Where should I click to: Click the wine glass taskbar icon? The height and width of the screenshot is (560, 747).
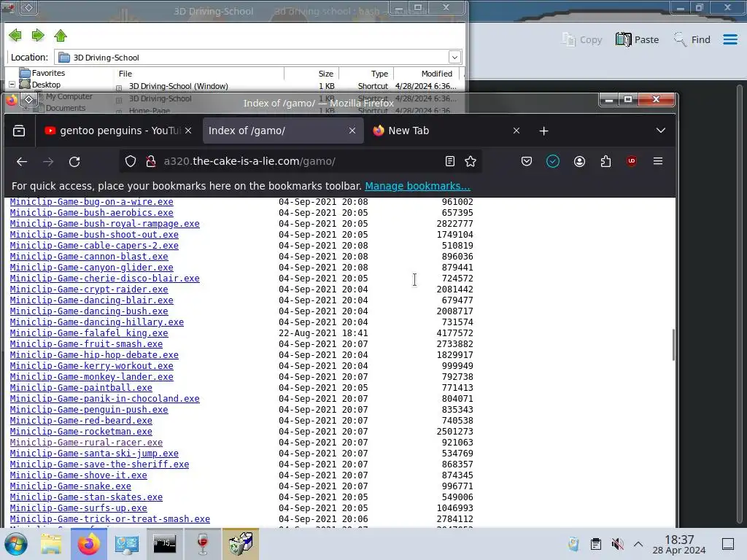pyautogui.click(x=203, y=544)
